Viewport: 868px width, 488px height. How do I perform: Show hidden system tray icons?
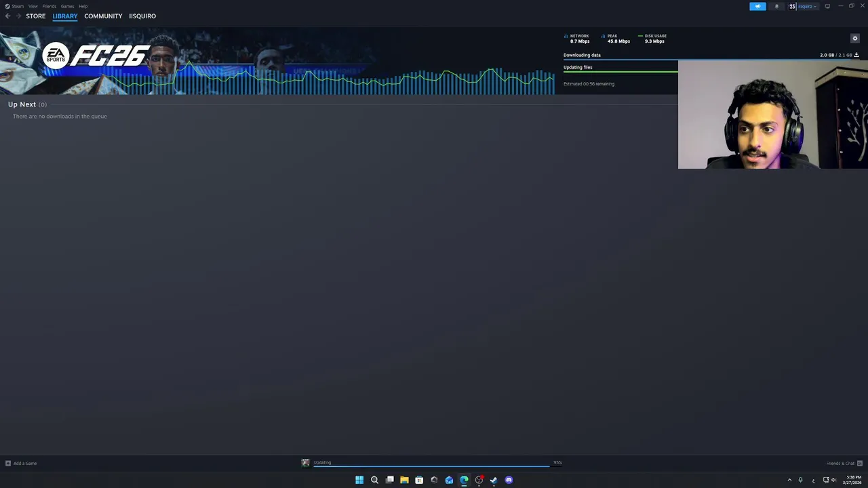(x=789, y=480)
